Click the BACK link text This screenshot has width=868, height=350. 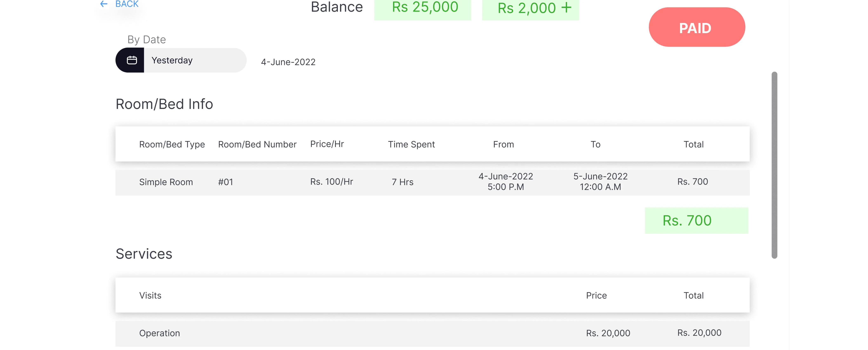coord(127,4)
